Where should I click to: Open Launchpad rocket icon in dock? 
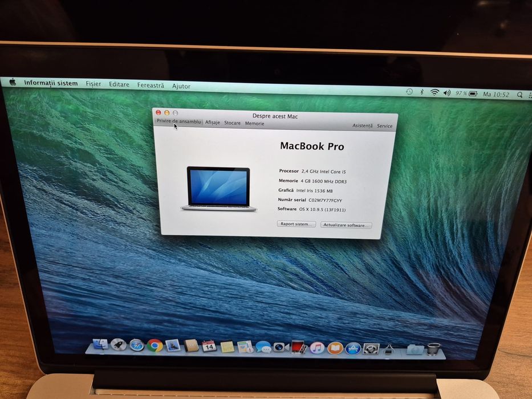(x=119, y=345)
